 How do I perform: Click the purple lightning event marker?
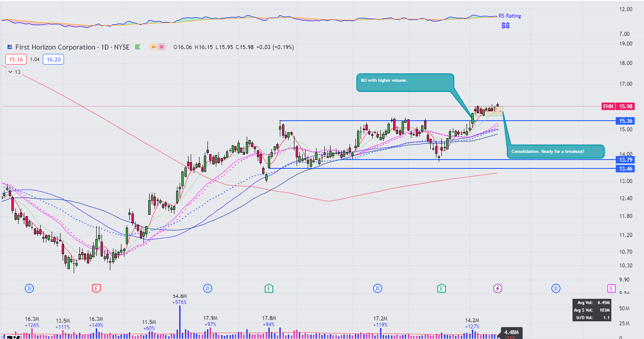point(497,289)
